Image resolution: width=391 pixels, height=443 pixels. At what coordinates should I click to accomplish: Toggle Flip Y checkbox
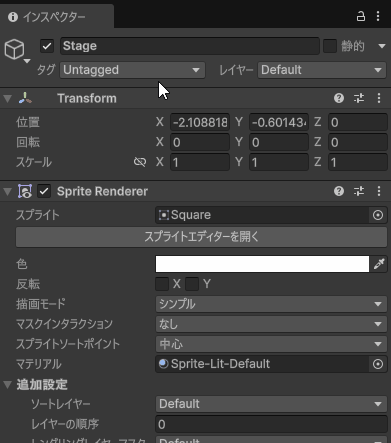pyautogui.click(x=192, y=284)
